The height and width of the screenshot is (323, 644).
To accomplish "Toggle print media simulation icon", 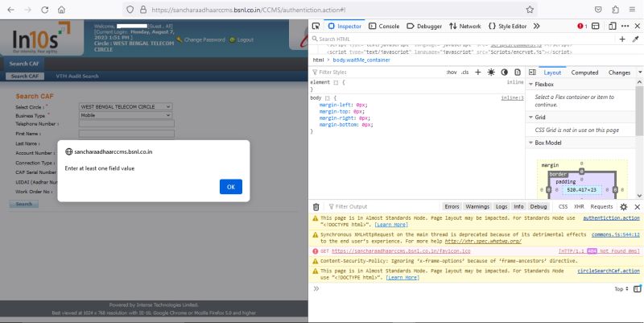I will point(518,72).
